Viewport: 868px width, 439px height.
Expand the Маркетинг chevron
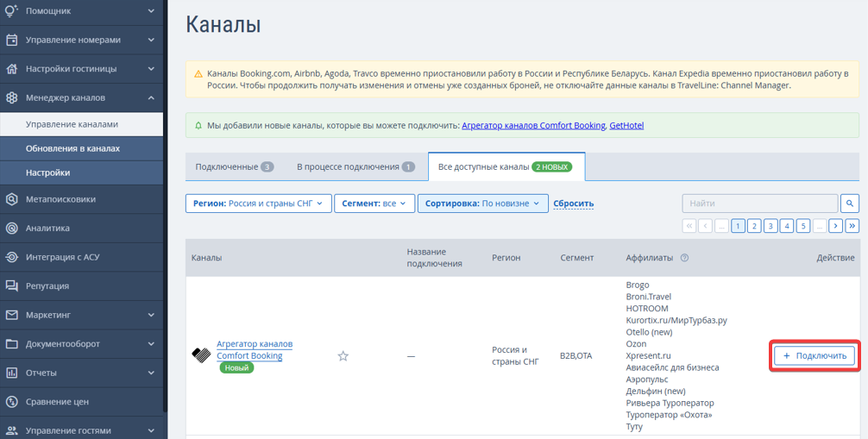(151, 315)
